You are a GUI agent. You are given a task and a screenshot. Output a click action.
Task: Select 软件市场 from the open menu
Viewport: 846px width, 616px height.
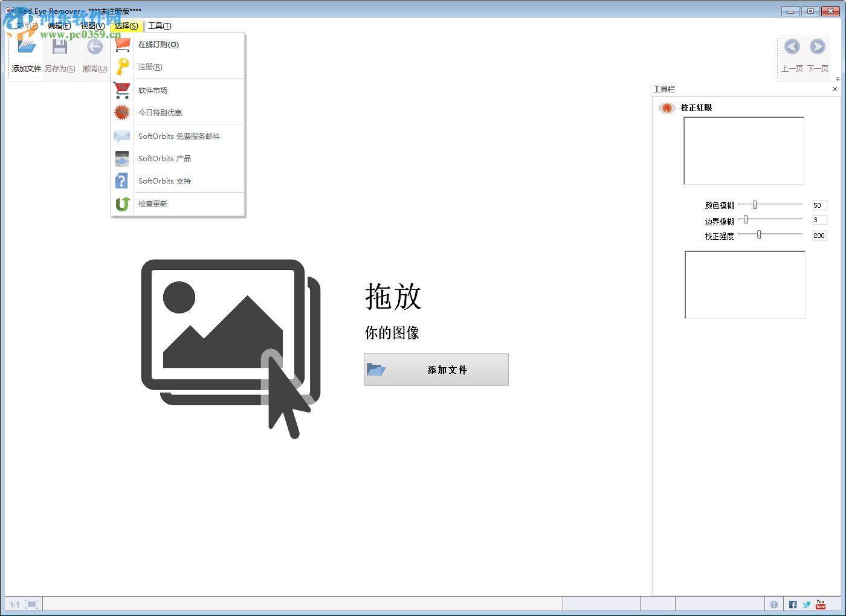coord(153,90)
